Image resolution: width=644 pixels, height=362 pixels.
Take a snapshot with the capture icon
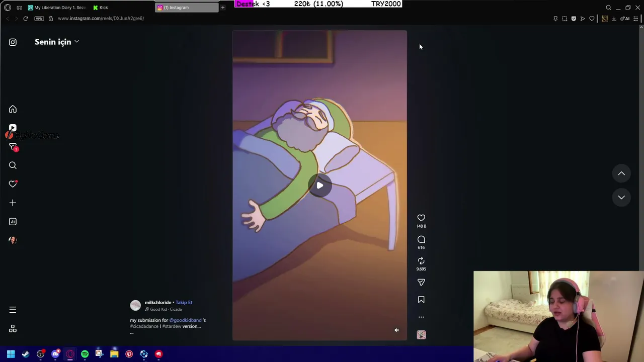(565, 19)
